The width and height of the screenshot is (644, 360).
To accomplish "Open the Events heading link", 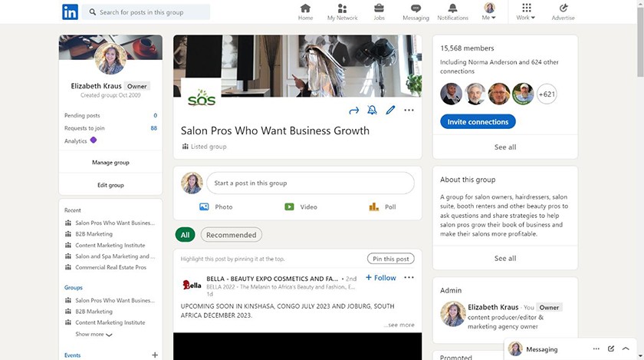I will pos(72,355).
